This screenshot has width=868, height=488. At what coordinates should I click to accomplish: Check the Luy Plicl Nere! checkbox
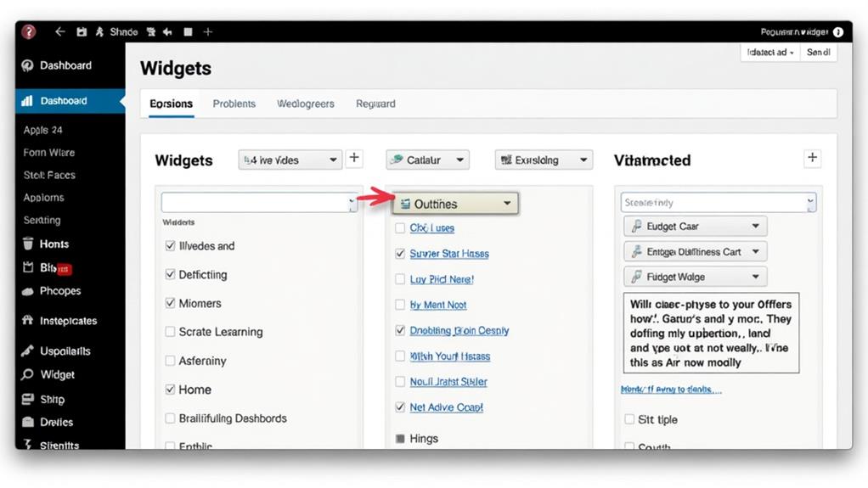[x=400, y=279]
